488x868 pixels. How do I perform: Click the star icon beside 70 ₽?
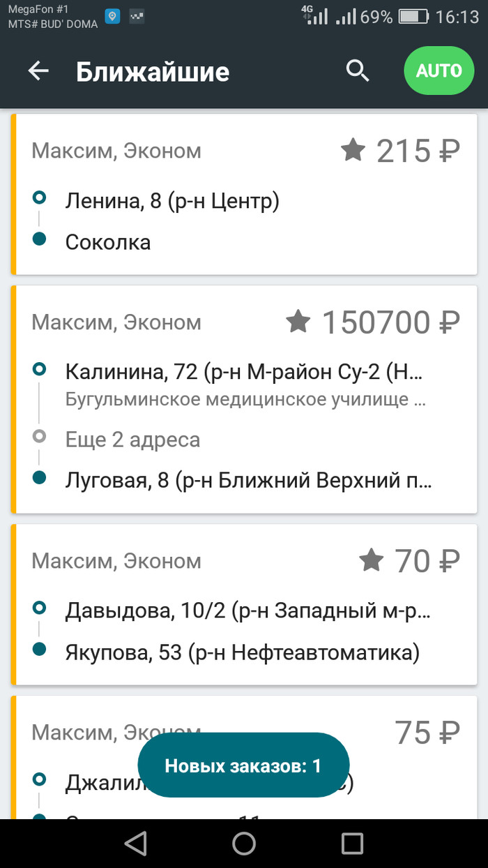tap(371, 560)
